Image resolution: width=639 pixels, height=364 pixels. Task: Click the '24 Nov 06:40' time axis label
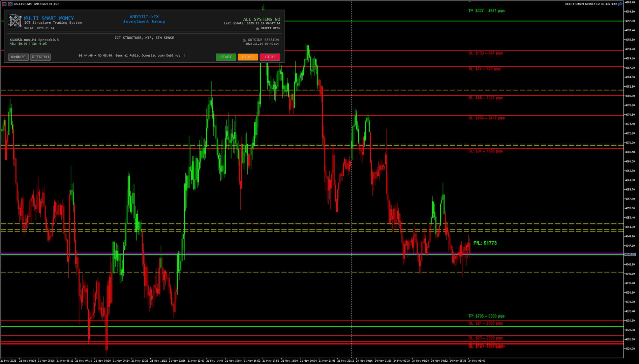click(x=477, y=361)
